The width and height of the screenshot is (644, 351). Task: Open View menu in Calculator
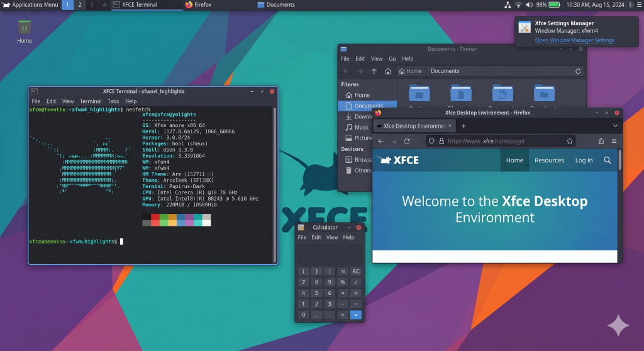pos(332,237)
